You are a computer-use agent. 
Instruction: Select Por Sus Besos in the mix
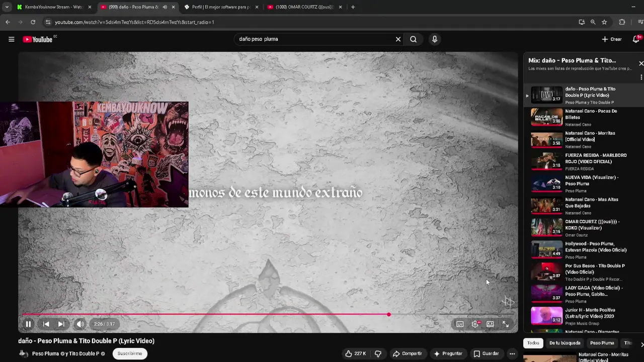coord(584,273)
